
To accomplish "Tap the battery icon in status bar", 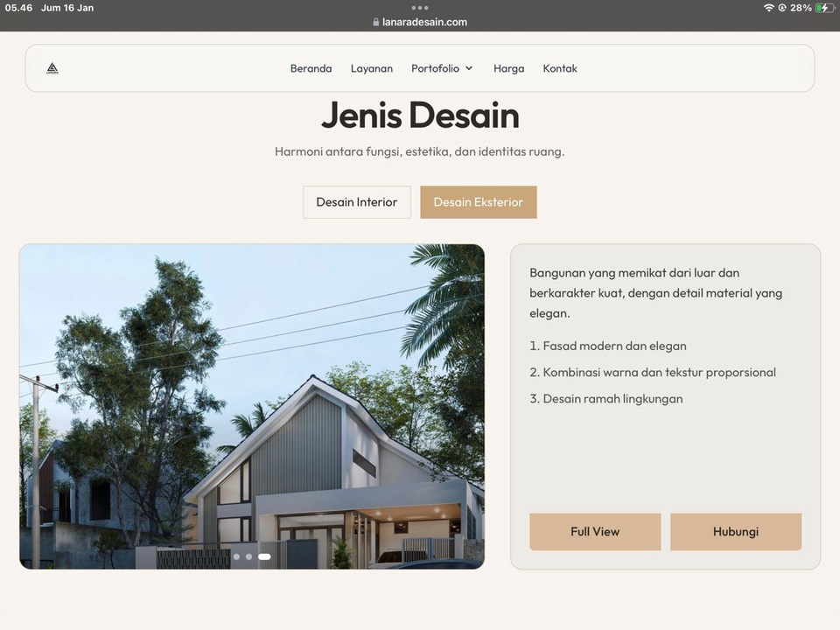I will [824, 8].
